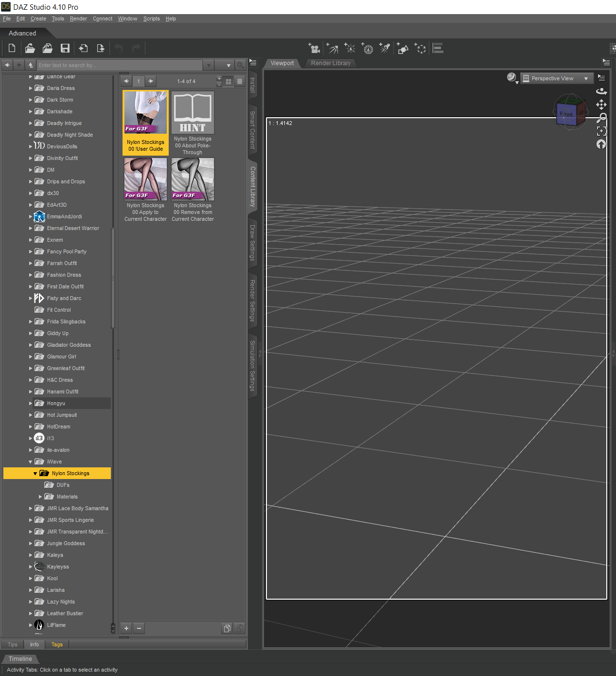Click search magnifier icon in content library
Screen dimensions: 616x676
(x=240, y=65)
